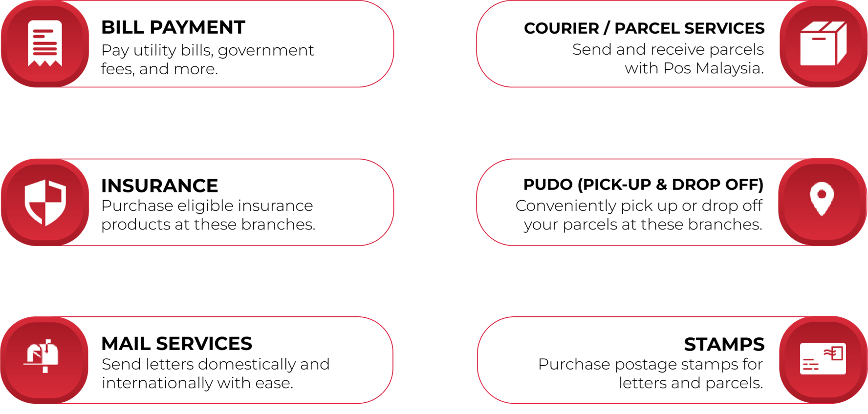The height and width of the screenshot is (414, 868).
Task: Click the stamps envelope icon
Action: 823,359
